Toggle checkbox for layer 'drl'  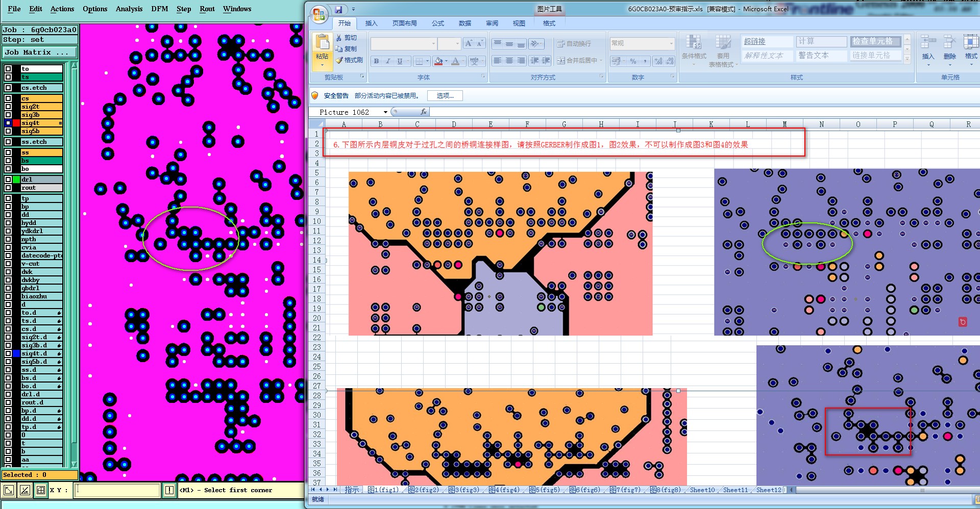tap(8, 180)
